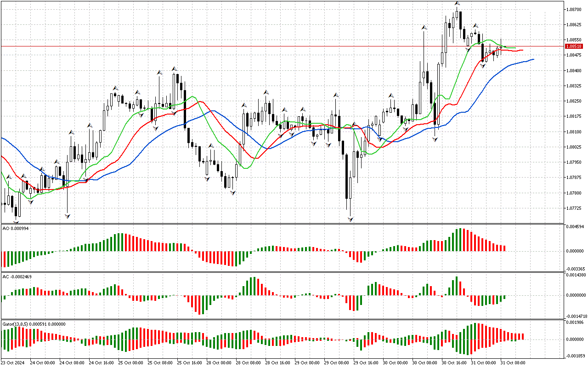Click the 31 Oct 08:00 time label
588x368 pixels.
coord(513,363)
